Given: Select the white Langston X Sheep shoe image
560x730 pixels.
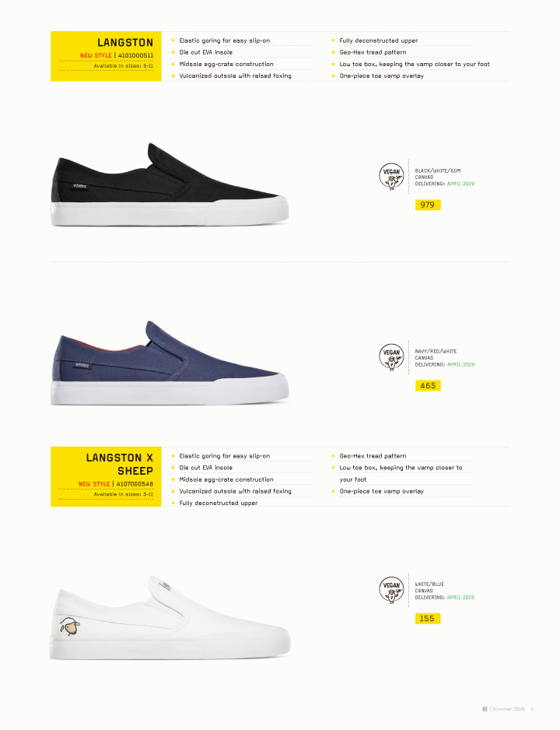Looking at the screenshot, I should 170,617.
